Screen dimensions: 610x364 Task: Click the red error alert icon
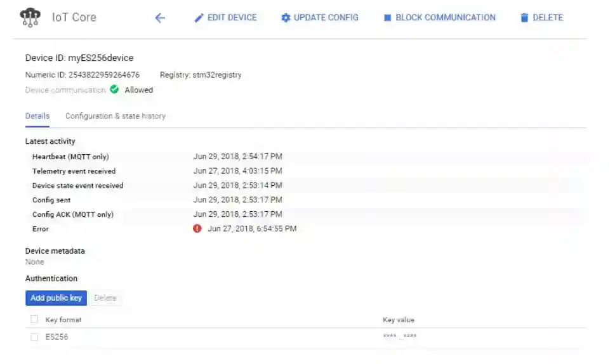point(197,228)
